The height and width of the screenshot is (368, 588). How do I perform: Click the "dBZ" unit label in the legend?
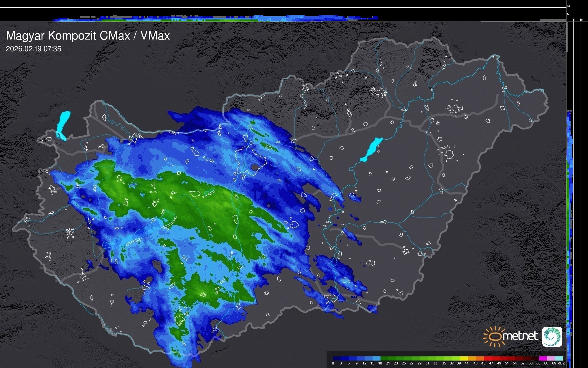click(x=561, y=363)
